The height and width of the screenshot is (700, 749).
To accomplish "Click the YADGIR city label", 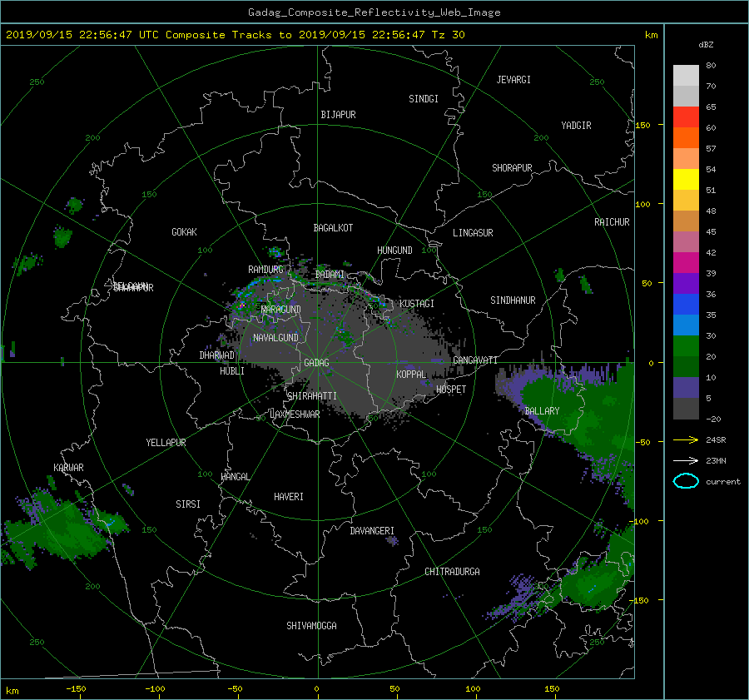I will click(x=576, y=126).
